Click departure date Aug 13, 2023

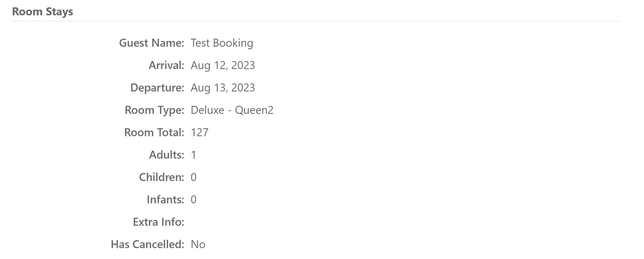point(223,88)
